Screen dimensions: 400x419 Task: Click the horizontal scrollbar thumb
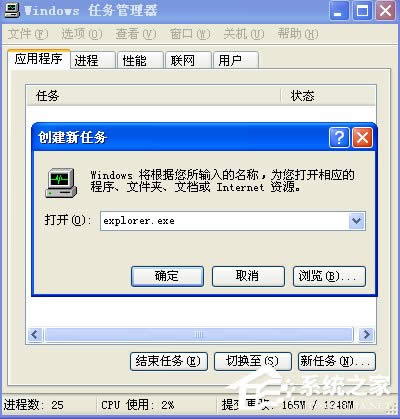pyautogui.click(x=199, y=334)
